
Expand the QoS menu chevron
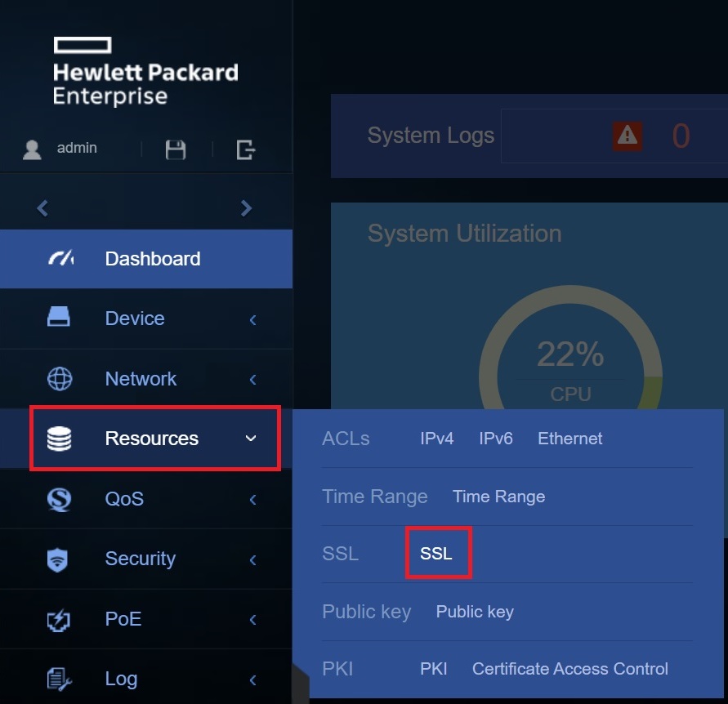click(253, 500)
